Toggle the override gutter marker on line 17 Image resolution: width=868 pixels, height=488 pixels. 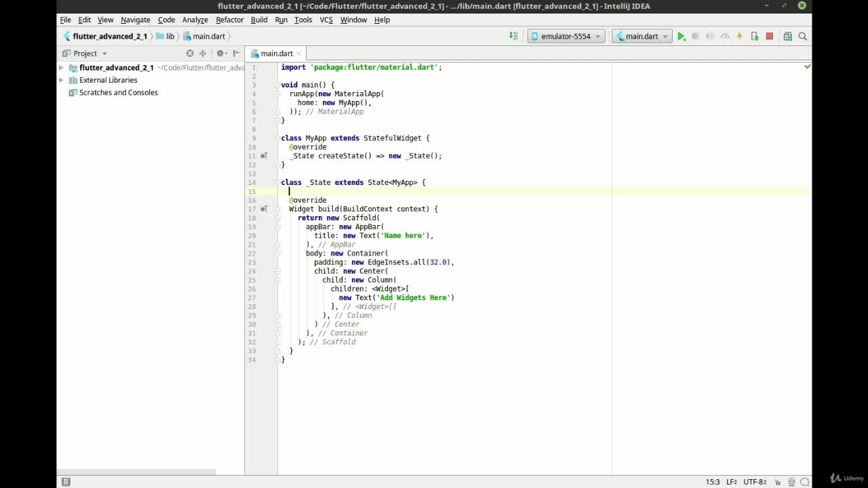(264, 209)
